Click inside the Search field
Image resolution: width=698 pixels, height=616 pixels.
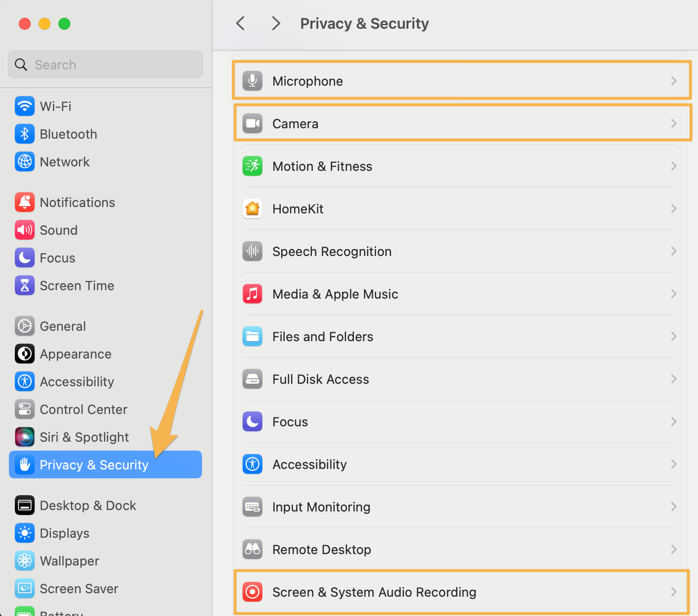click(105, 64)
